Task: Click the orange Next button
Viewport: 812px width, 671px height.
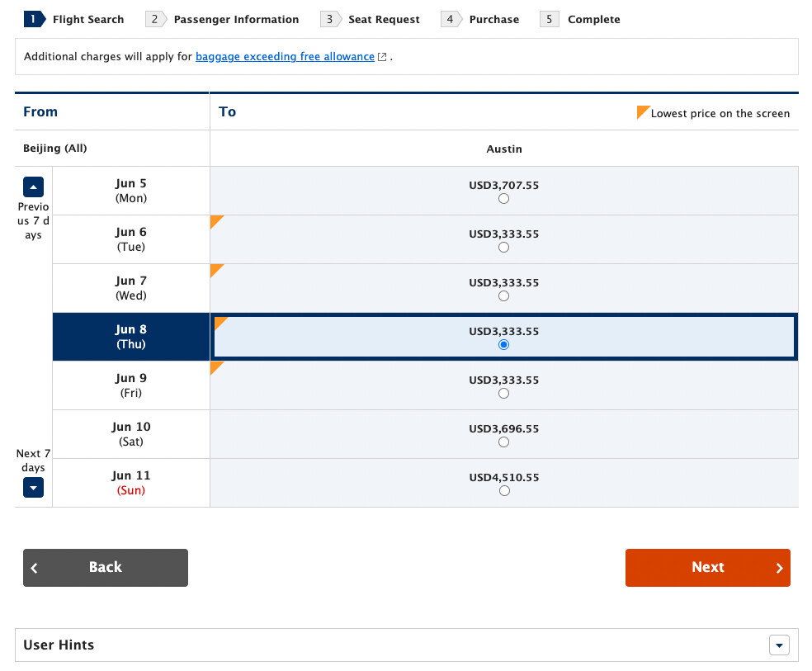Action: 707,568
